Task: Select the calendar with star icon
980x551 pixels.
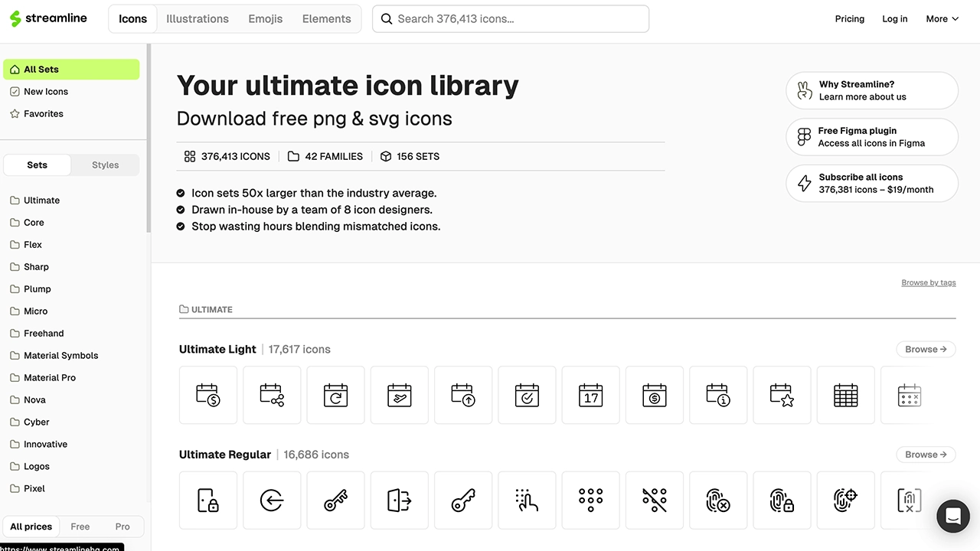Action: click(x=782, y=395)
